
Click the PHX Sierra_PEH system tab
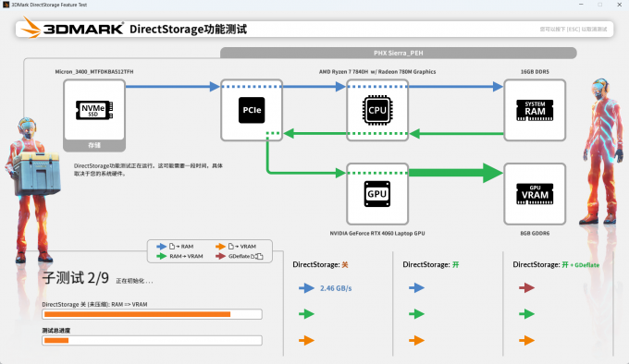[x=399, y=53]
